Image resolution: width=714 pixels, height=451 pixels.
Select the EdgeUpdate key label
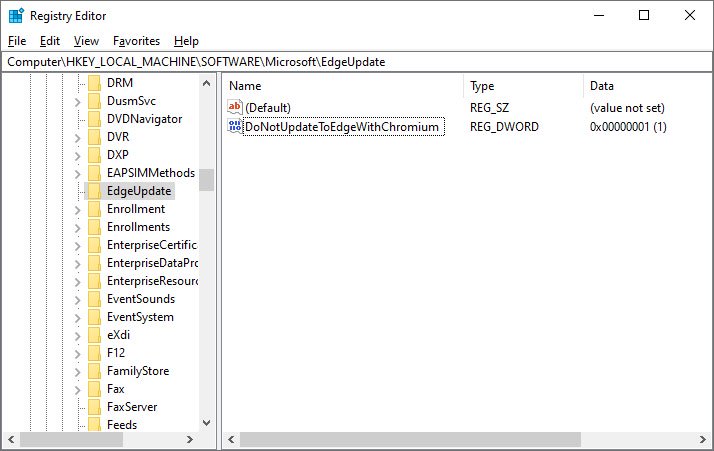[x=139, y=191]
